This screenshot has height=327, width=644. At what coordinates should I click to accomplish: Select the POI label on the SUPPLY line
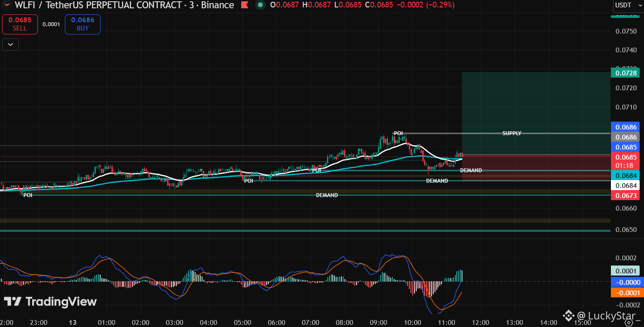tap(398, 133)
